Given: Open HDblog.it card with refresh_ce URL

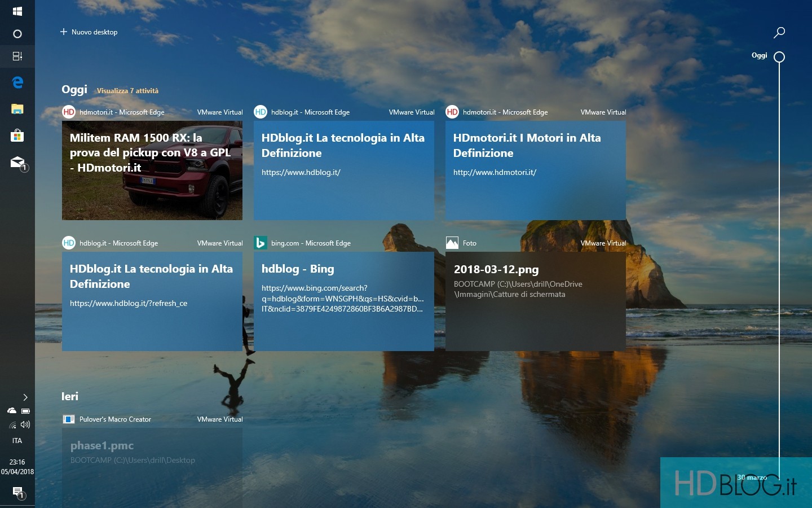Looking at the screenshot, I should (x=152, y=301).
